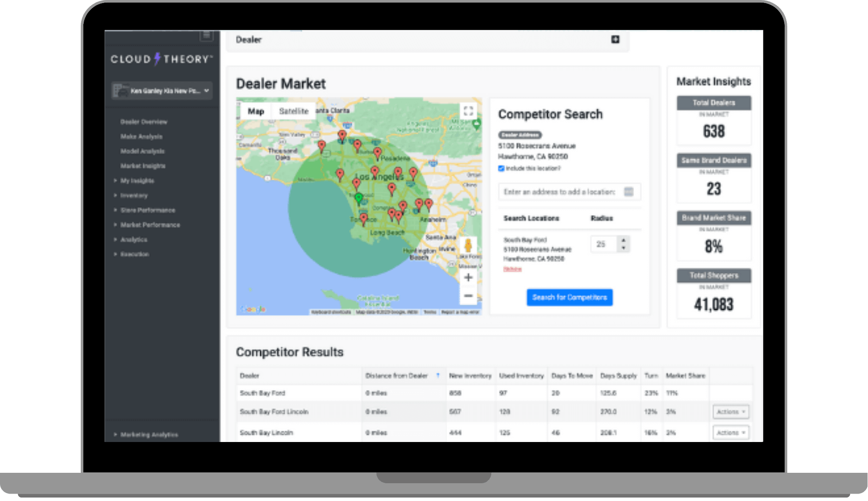Screen dimensions: 868x501
Task: Click the radius value field showing 25
Action: coord(604,244)
